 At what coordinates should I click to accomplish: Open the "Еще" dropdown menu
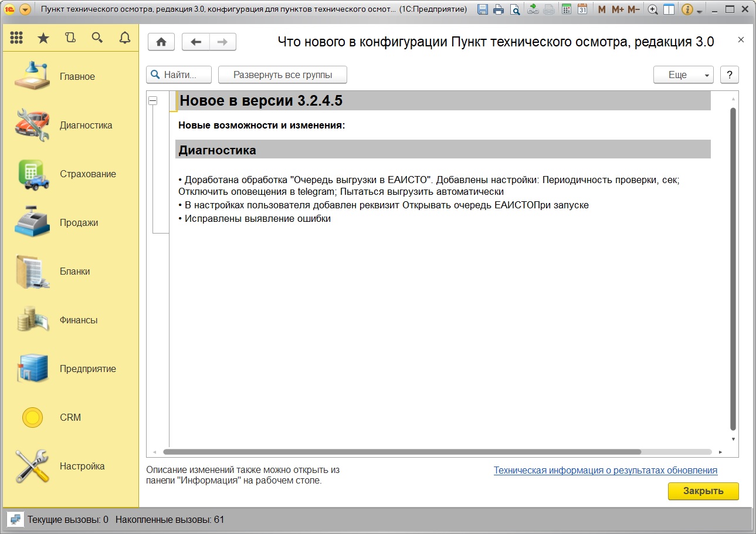683,75
